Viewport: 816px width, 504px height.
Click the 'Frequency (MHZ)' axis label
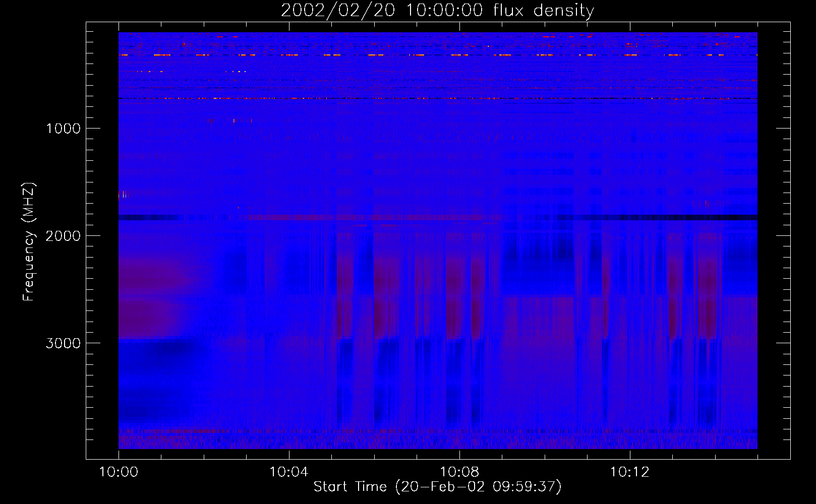point(29,242)
